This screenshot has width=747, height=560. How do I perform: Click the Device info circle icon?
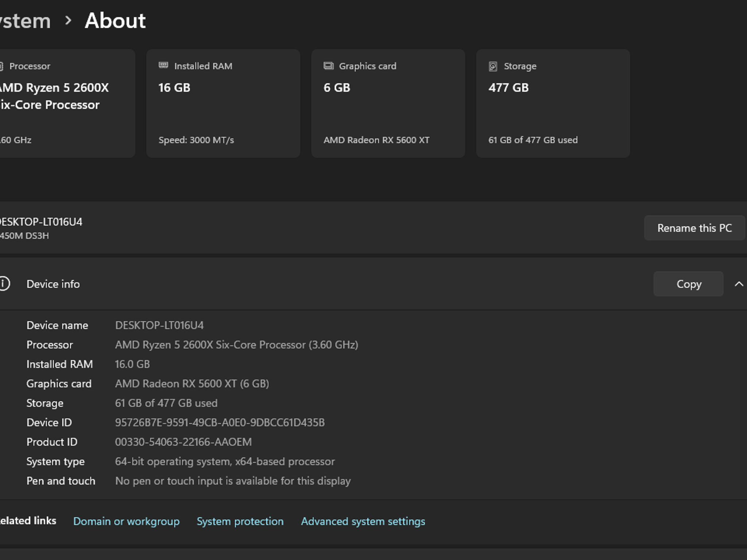click(x=4, y=284)
